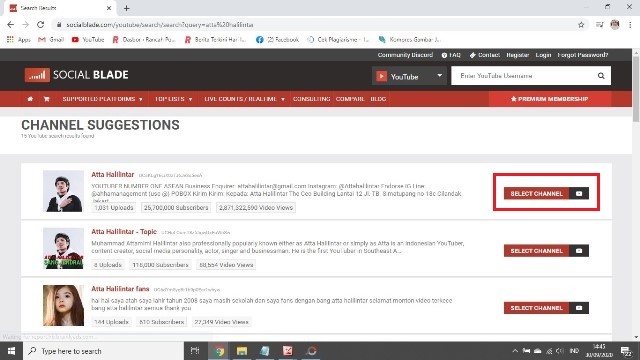Click the 2,871,322,590 Video Views badge

(256, 207)
